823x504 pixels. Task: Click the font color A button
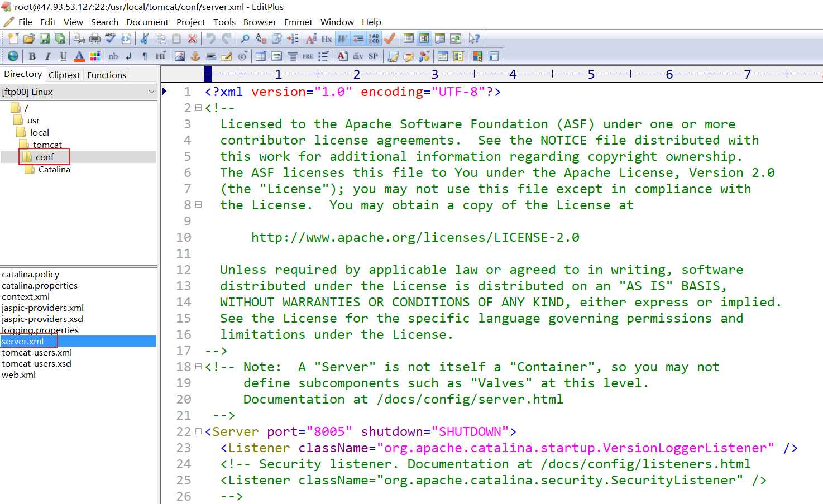(x=79, y=56)
